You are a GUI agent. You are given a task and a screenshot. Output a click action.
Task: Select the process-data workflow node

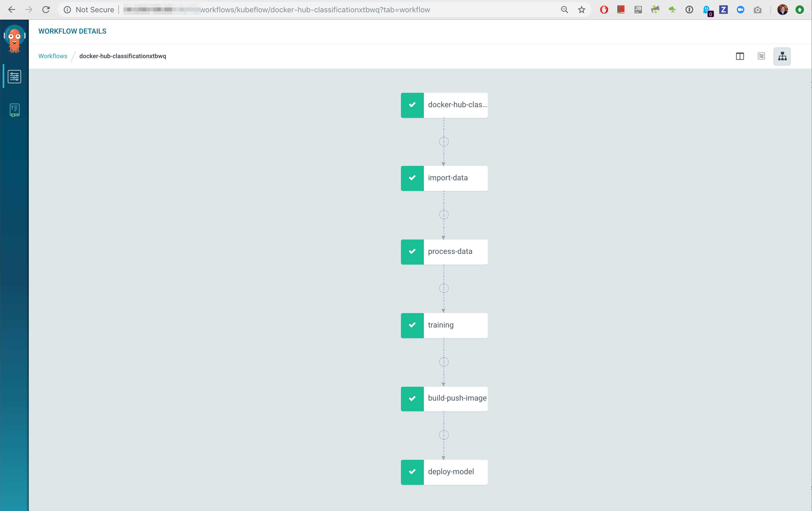click(x=444, y=251)
